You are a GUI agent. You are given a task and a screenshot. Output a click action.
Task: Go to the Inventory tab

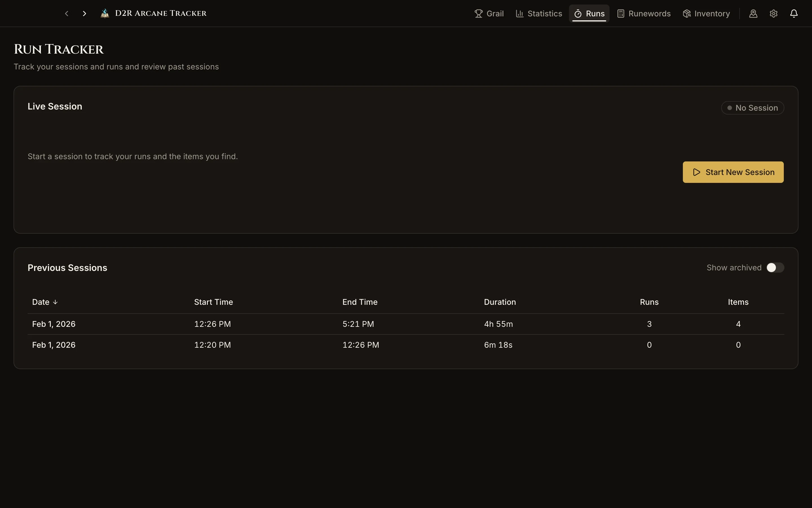pos(706,14)
